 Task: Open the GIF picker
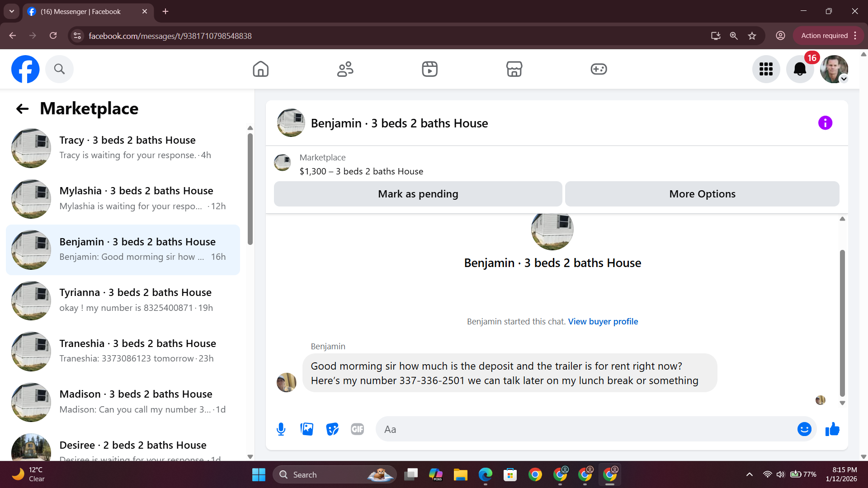pyautogui.click(x=357, y=429)
